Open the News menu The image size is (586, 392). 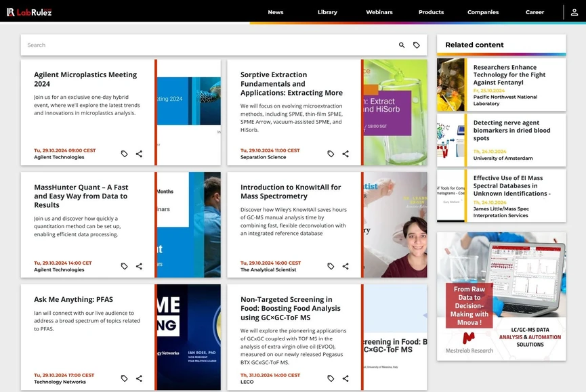[276, 12]
